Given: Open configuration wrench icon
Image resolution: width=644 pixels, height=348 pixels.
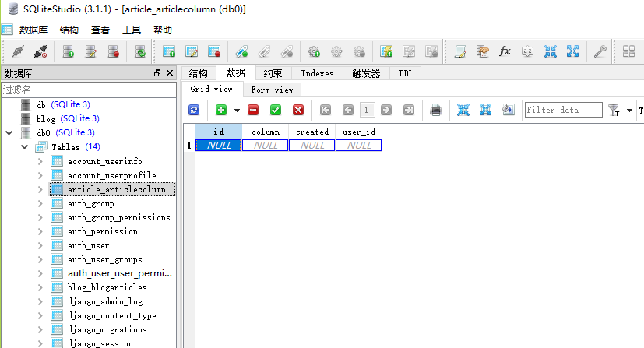Looking at the screenshot, I should (x=600, y=51).
